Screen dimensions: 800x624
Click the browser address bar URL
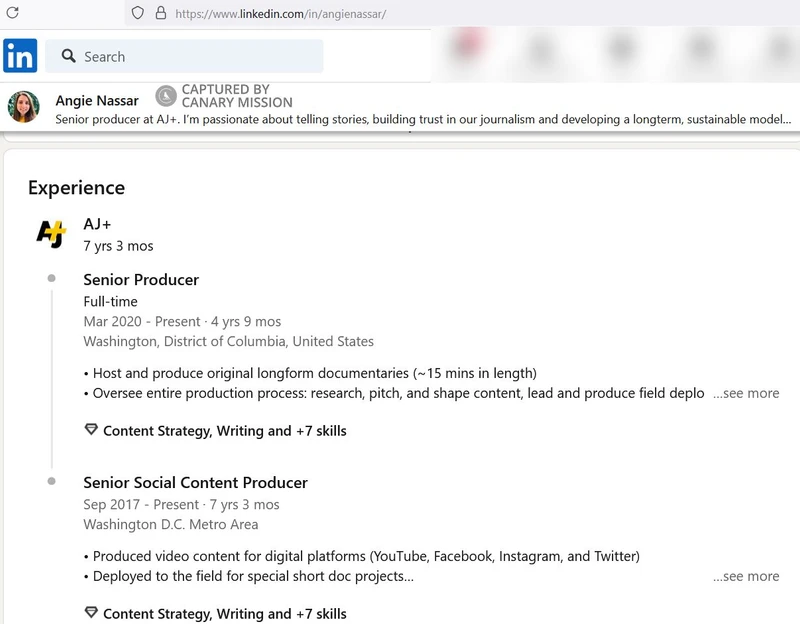pyautogui.click(x=281, y=14)
